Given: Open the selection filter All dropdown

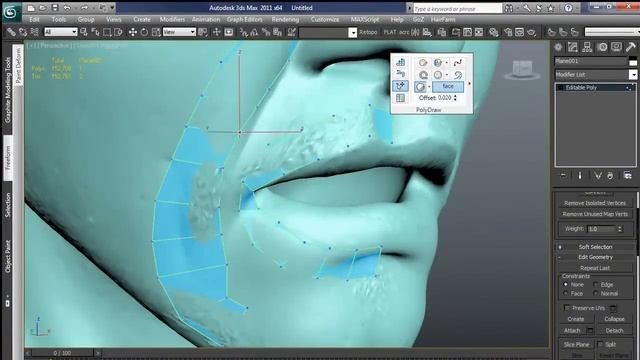Looking at the screenshot, I should point(60,32).
